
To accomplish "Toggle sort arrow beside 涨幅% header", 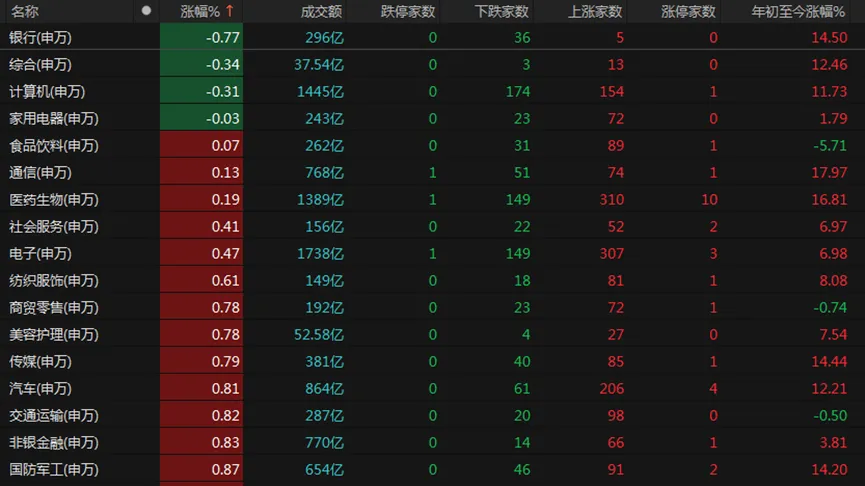I will pyautogui.click(x=230, y=11).
